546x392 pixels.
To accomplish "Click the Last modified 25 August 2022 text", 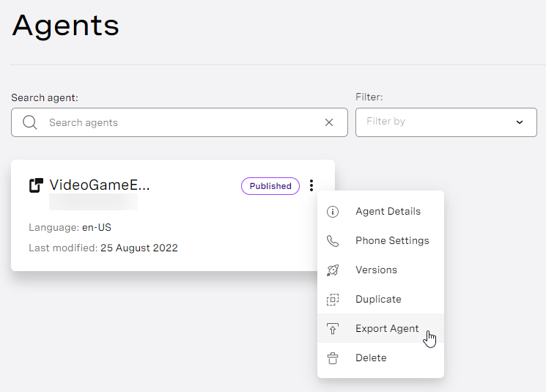I will (103, 248).
